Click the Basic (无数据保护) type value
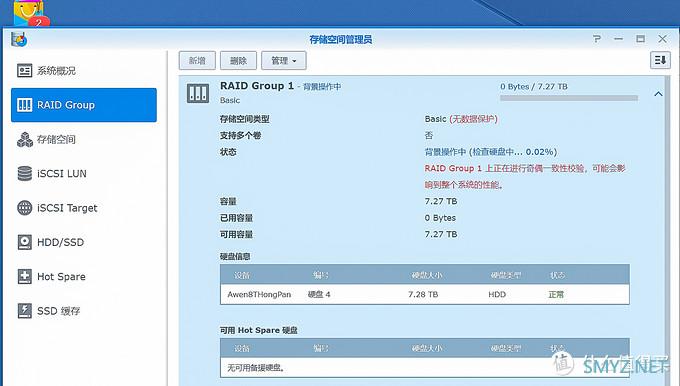Screen dimensions: 680x386 [x=461, y=119]
